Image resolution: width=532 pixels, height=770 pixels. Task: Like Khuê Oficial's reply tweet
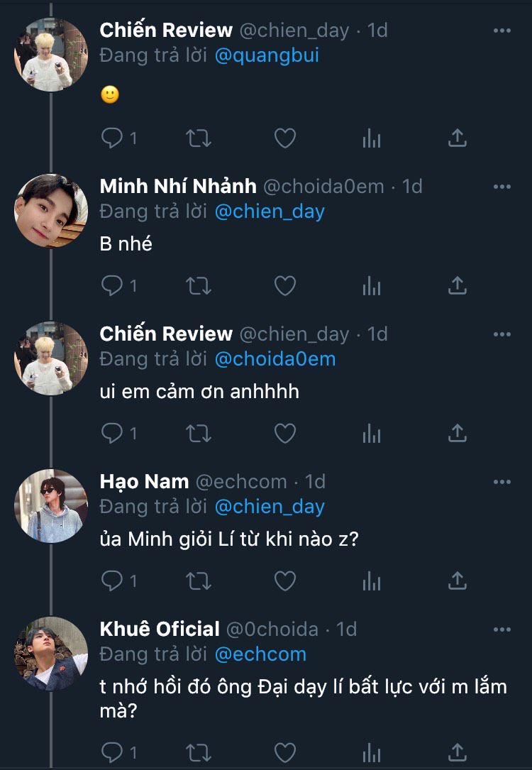point(284,752)
